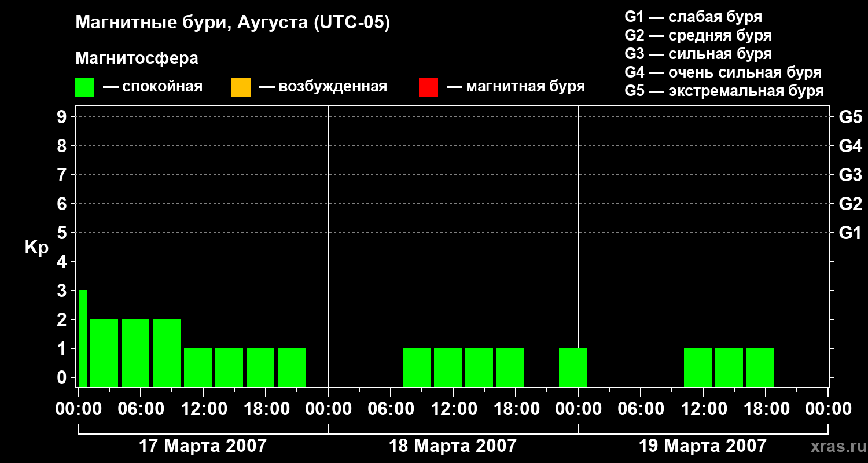Click the green спокойная legend swatch
868x463 pixels.
84,87
